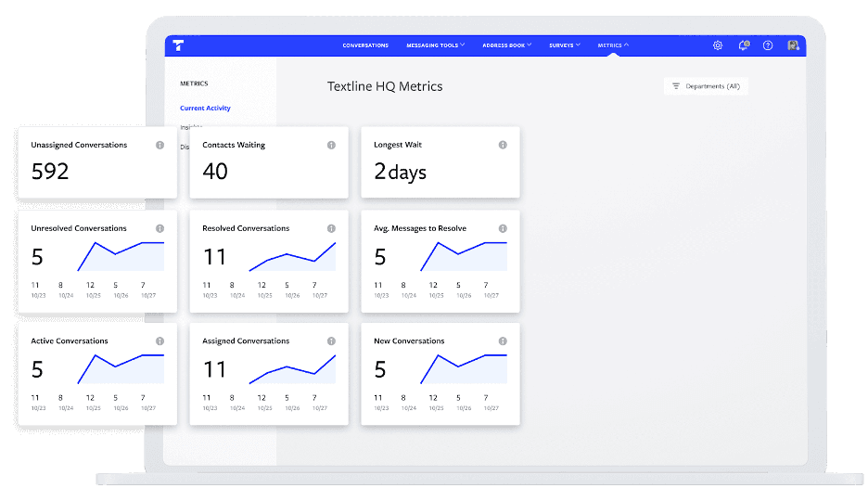
Task: Select Current Activity in the sidebar
Action: click(205, 109)
